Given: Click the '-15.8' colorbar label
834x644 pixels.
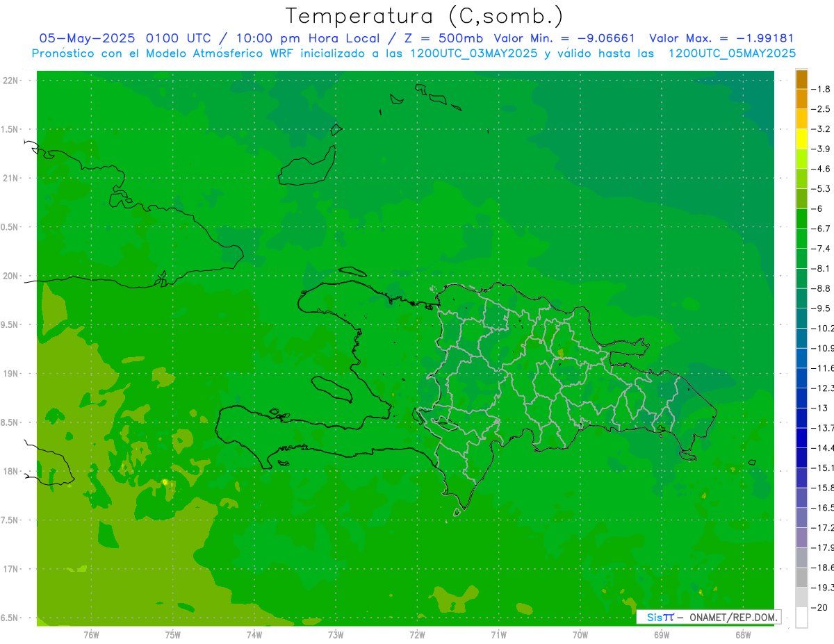Looking at the screenshot, I should [x=823, y=488].
